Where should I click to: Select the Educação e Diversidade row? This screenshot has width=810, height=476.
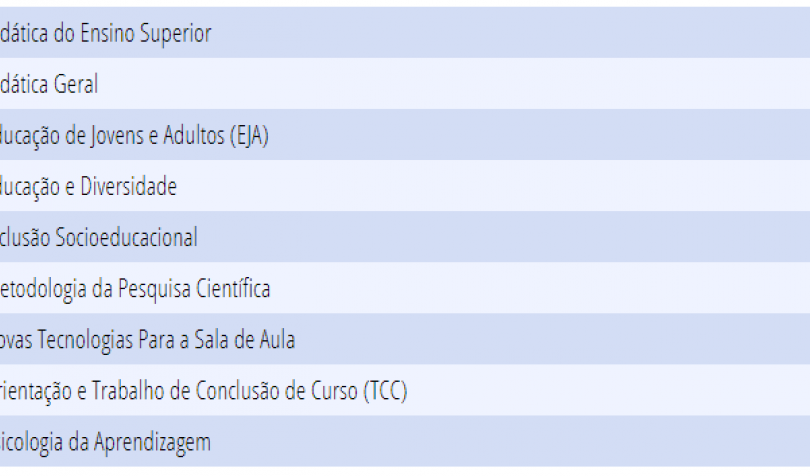405,186
